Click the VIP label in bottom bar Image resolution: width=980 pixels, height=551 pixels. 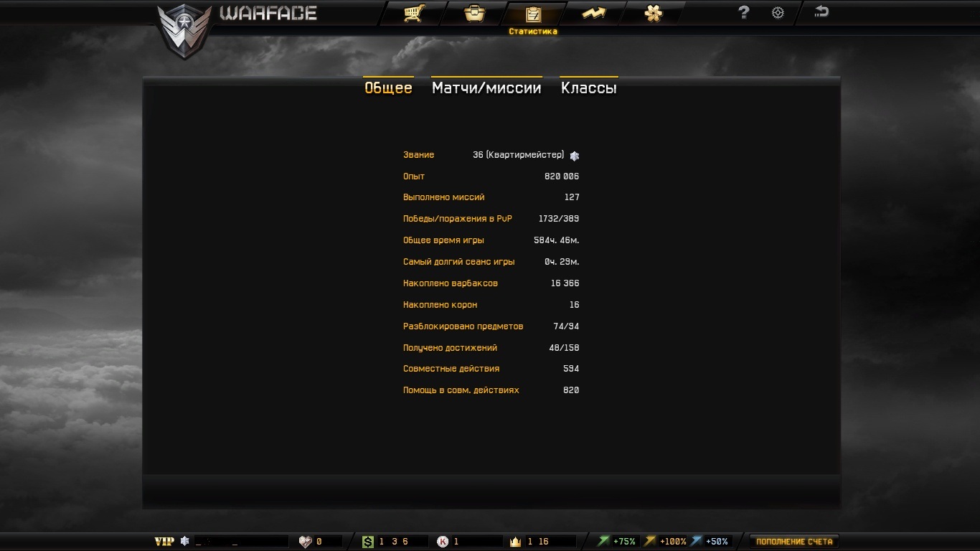[x=164, y=542]
